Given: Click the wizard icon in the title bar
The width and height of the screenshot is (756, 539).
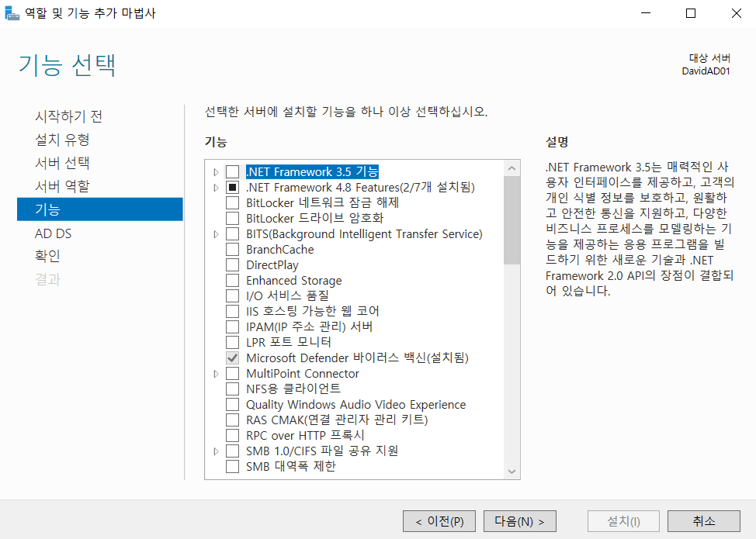Looking at the screenshot, I should tap(12, 13).
